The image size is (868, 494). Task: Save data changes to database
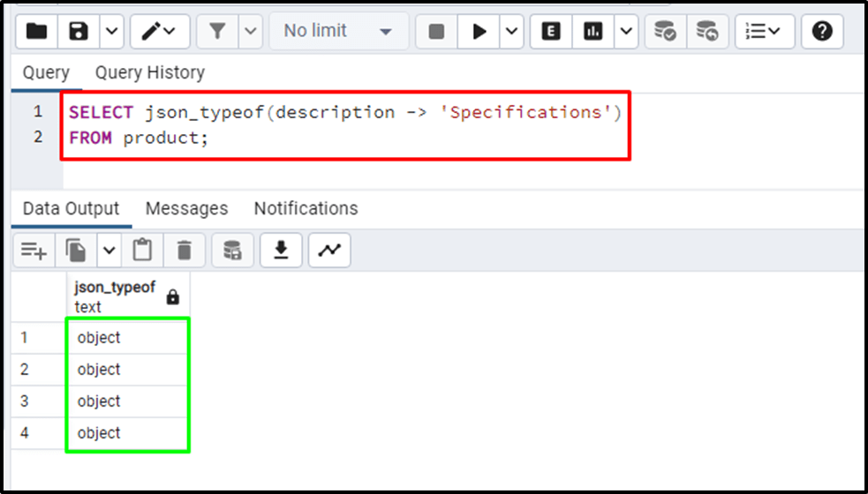(x=232, y=251)
